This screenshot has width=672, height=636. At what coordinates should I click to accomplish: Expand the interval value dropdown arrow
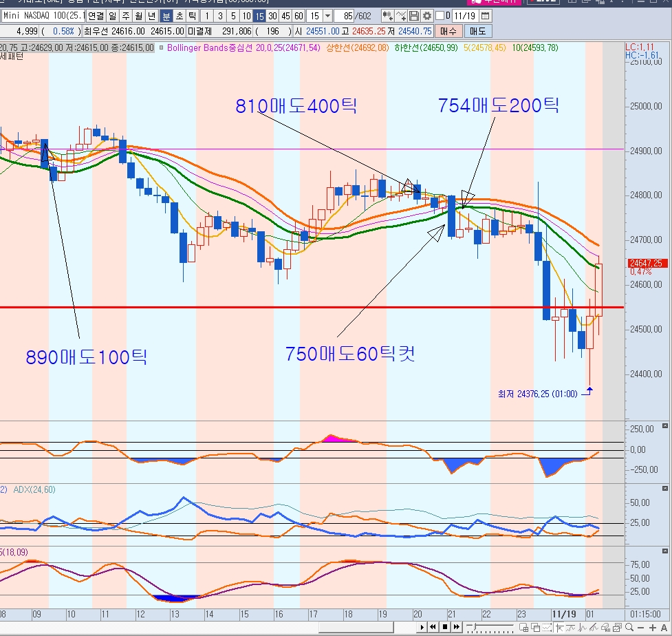click(328, 17)
